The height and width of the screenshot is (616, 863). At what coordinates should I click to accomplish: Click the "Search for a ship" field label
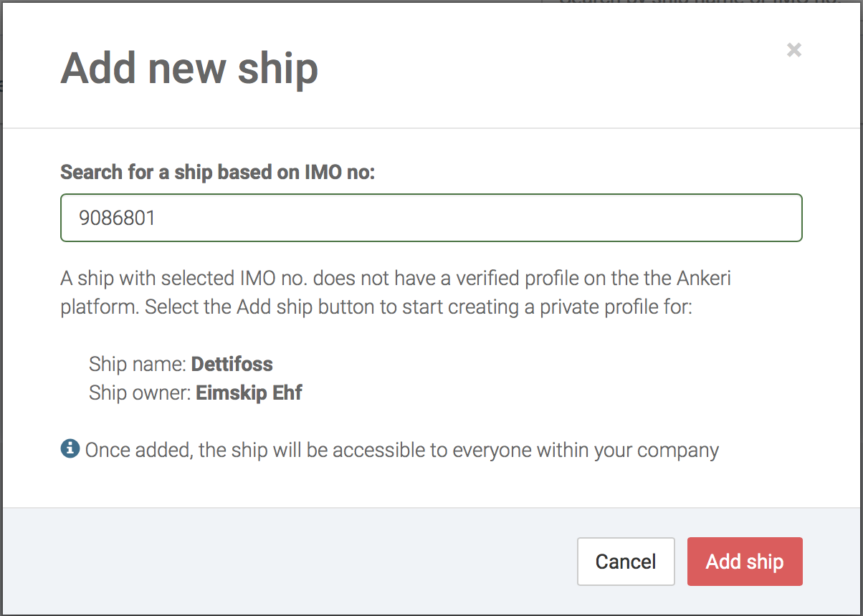pos(217,173)
